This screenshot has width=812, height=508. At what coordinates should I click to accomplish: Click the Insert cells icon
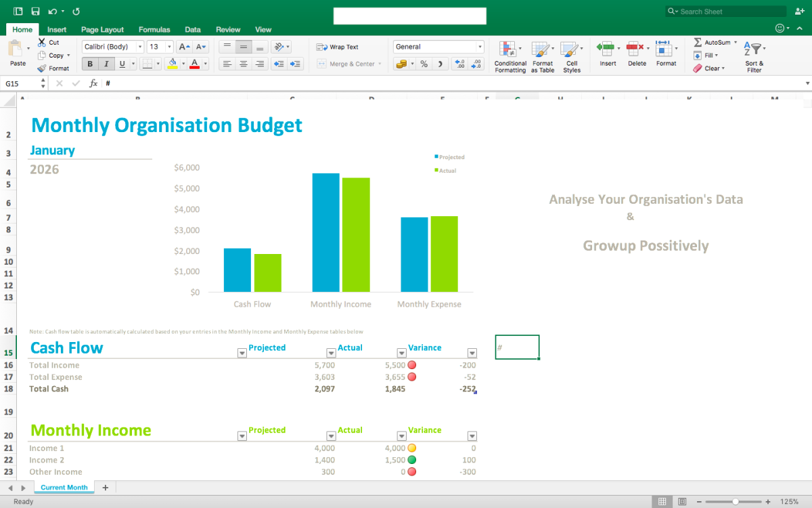[x=606, y=49]
